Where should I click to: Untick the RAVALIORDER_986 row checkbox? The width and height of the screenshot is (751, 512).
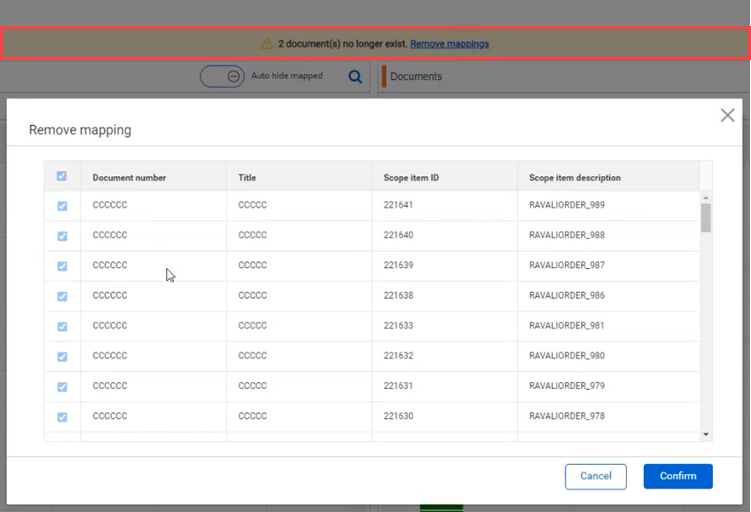tap(62, 296)
